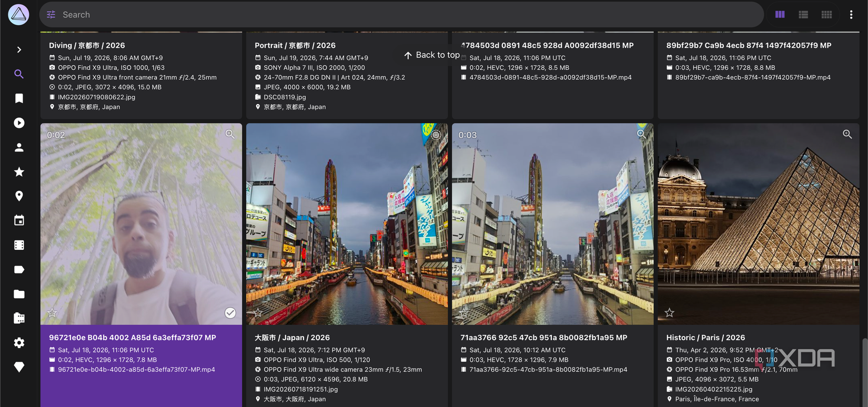Screen dimensions: 868x407
Task: Click the 96721e0e-b04b-4002 mp4 file name
Action: (x=136, y=370)
